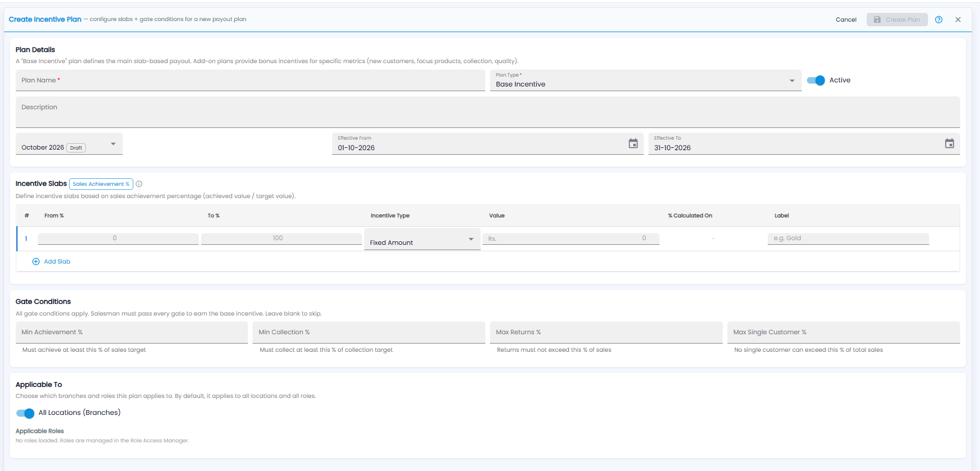This screenshot has width=980, height=471.
Task: Click the % Calculated On column header
Action: [x=690, y=216]
